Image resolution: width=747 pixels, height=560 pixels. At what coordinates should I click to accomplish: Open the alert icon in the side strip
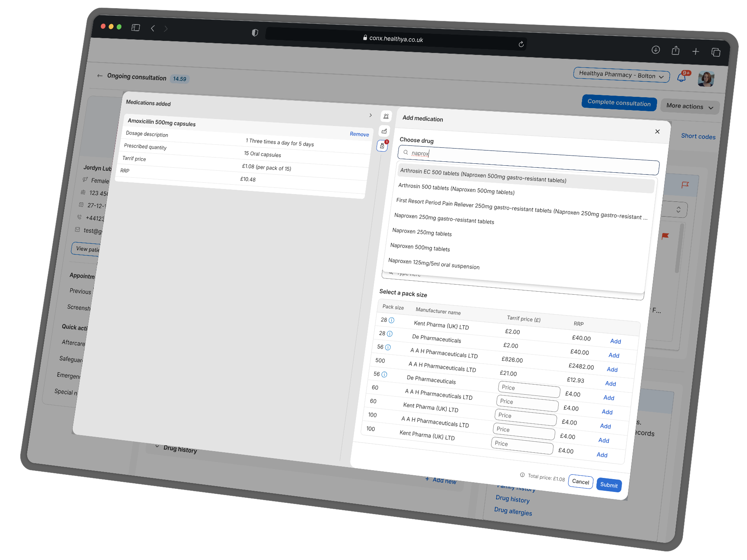386,116
